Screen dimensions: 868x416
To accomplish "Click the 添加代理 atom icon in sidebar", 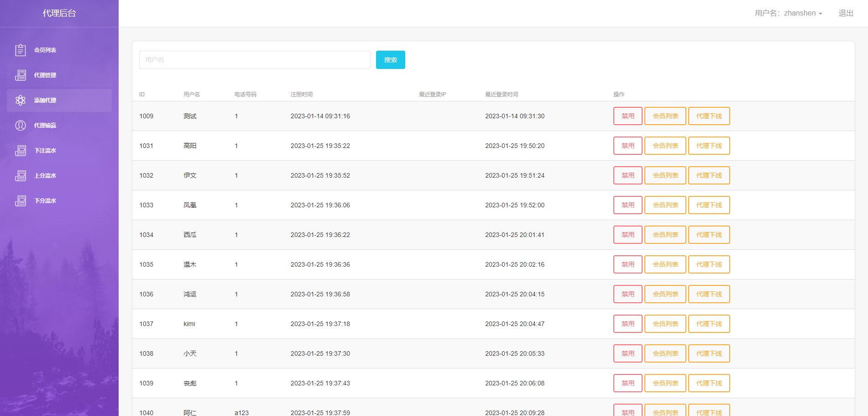I will [21, 100].
